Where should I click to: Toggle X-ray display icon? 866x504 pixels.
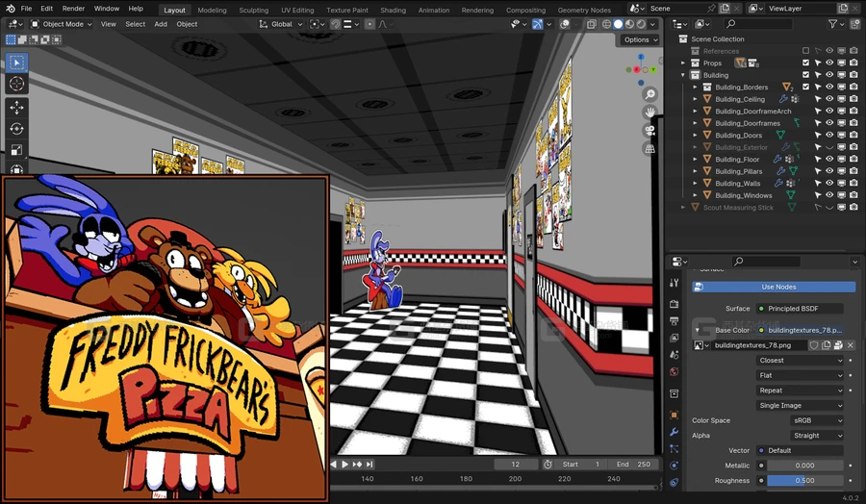click(592, 24)
